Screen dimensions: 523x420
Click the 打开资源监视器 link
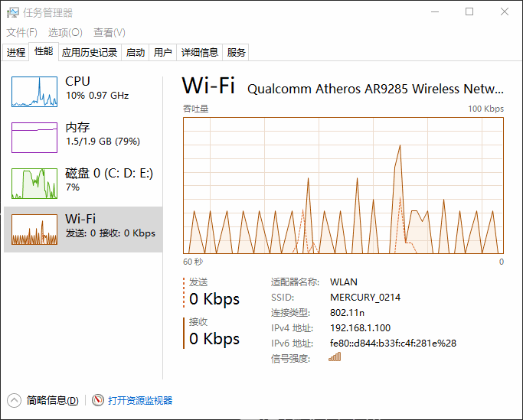pos(140,400)
